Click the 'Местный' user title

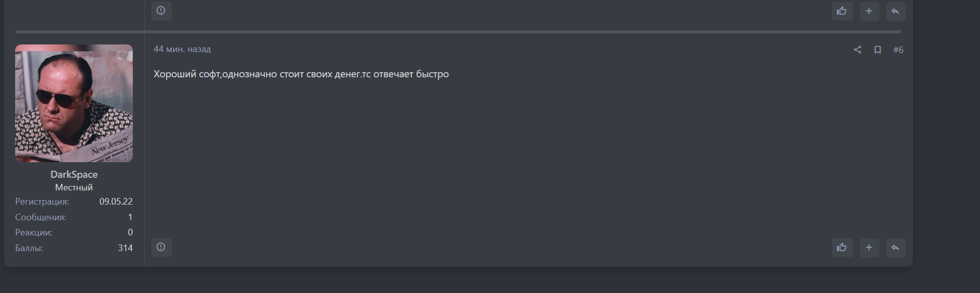pos(74,187)
